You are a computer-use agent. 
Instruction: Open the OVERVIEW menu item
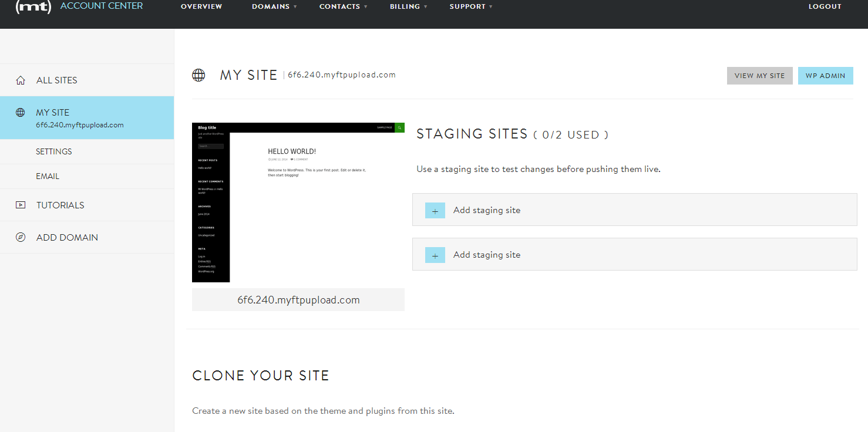tap(201, 6)
